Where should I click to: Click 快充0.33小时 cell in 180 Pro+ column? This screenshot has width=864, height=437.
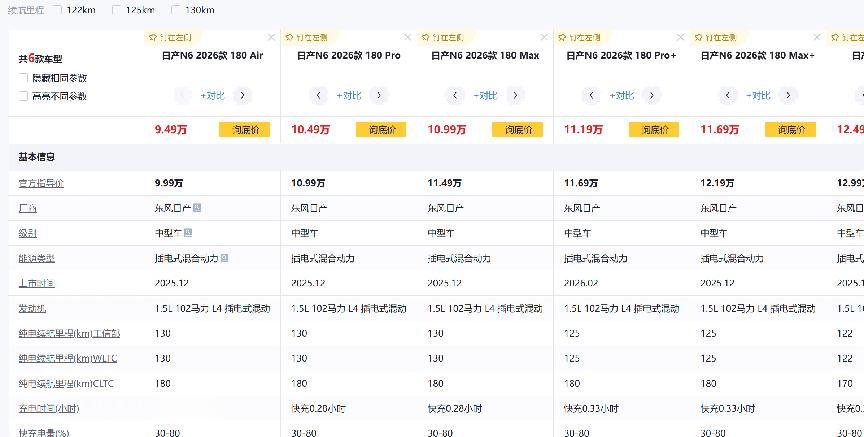[591, 409]
